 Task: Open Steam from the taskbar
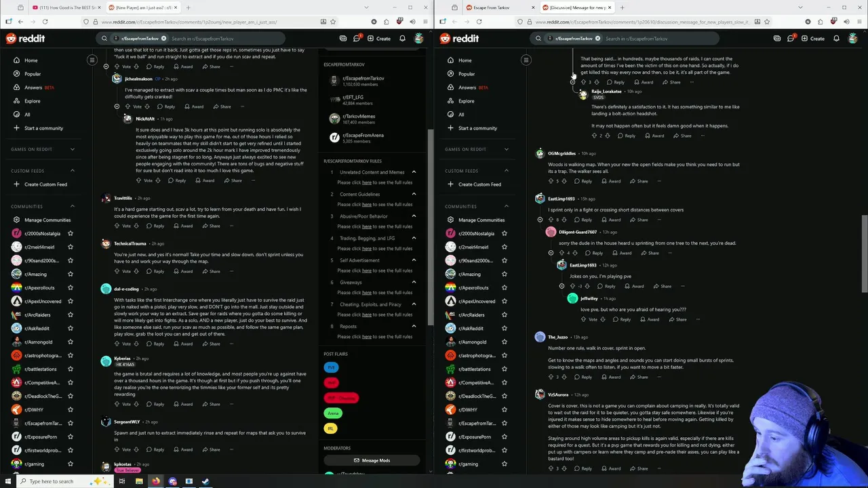pyautogui.click(x=205, y=481)
